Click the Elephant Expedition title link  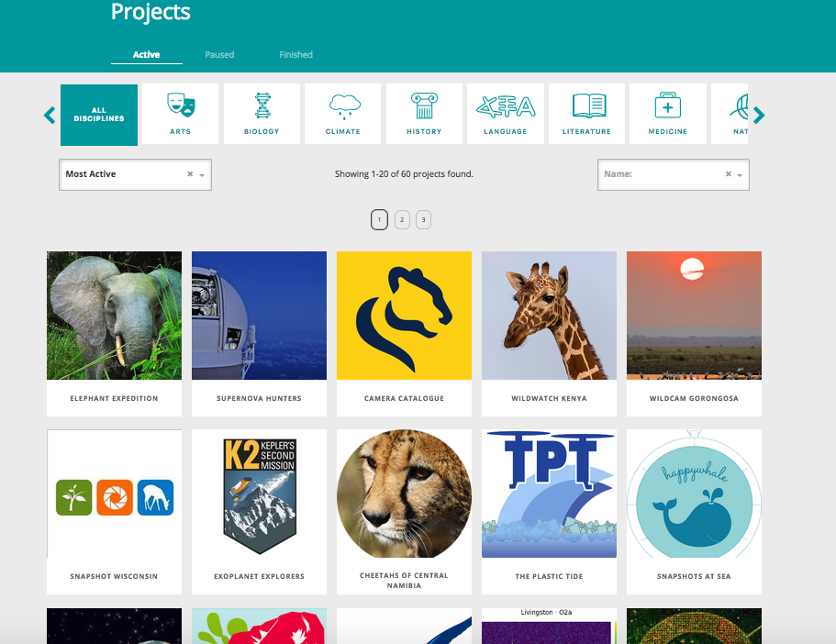tap(114, 398)
